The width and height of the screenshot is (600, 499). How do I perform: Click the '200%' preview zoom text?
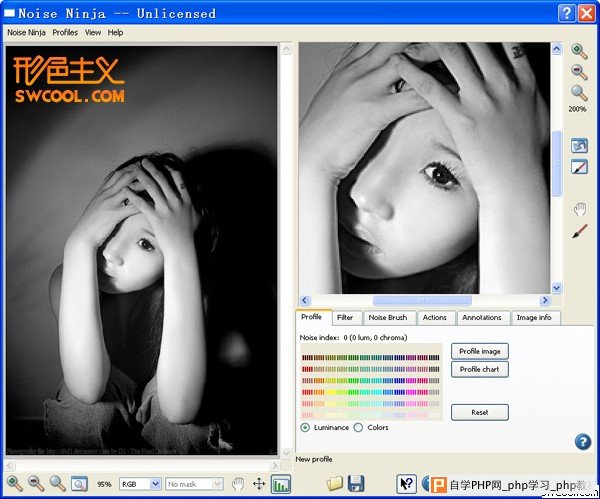577,109
